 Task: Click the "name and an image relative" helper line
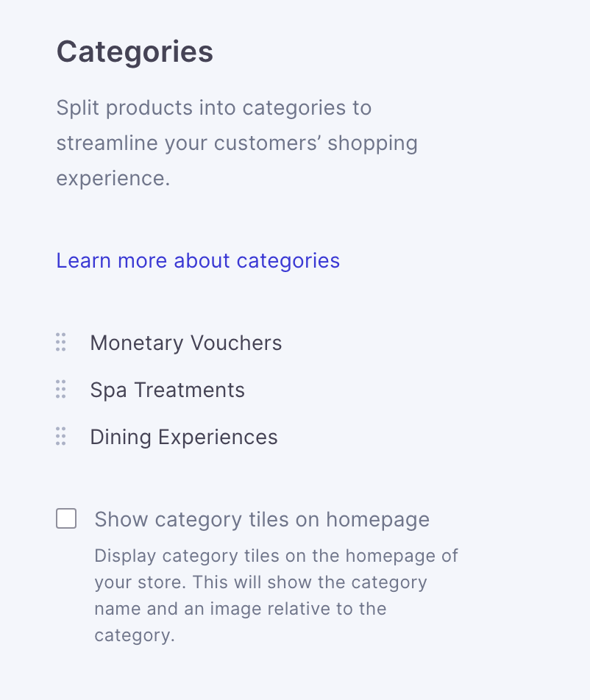(240, 609)
